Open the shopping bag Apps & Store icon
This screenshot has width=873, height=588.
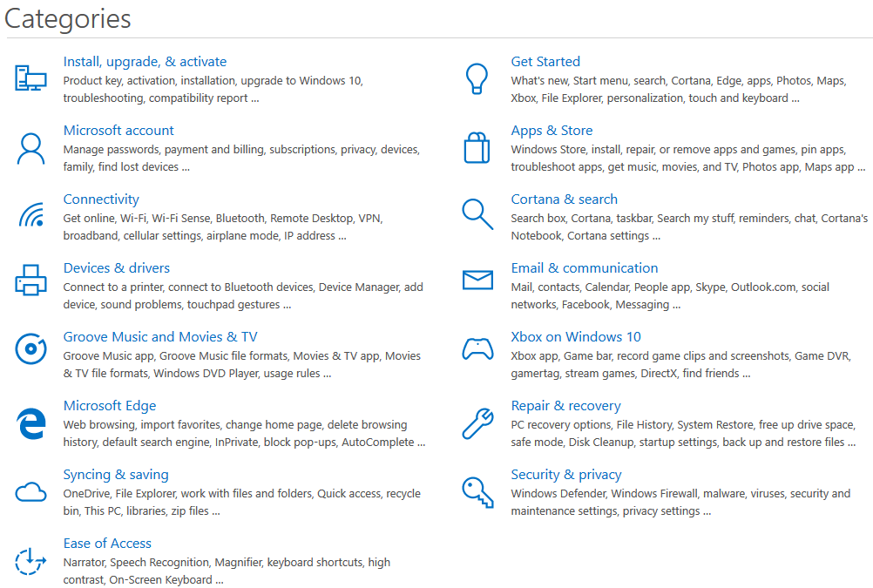pos(477,147)
